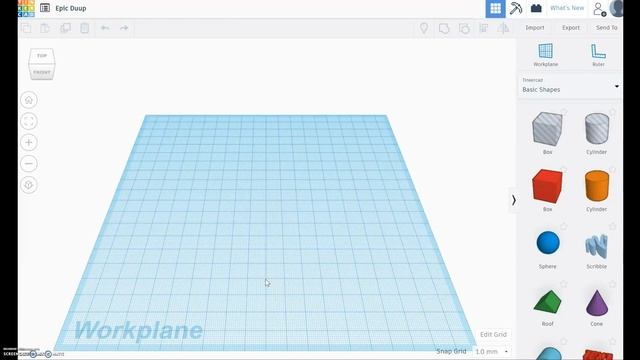Click the Align icon
Screen dimensions: 640x360
[x=484, y=28]
